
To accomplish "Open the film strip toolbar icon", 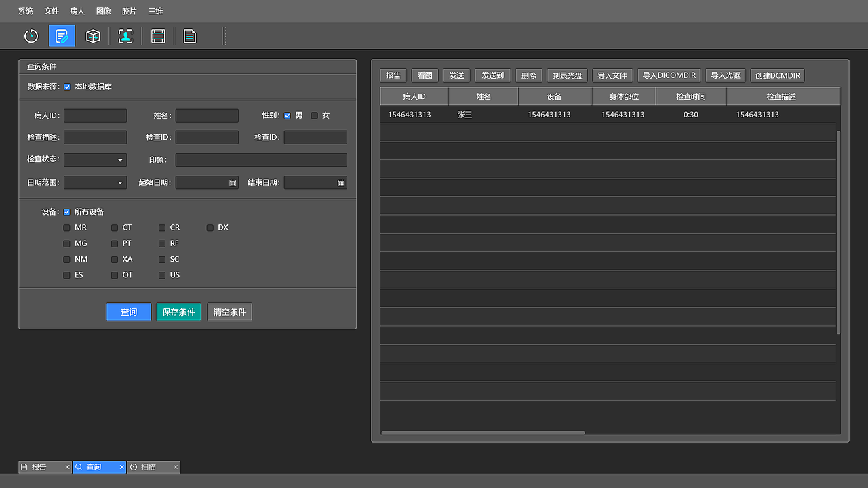I will pyautogui.click(x=158, y=36).
